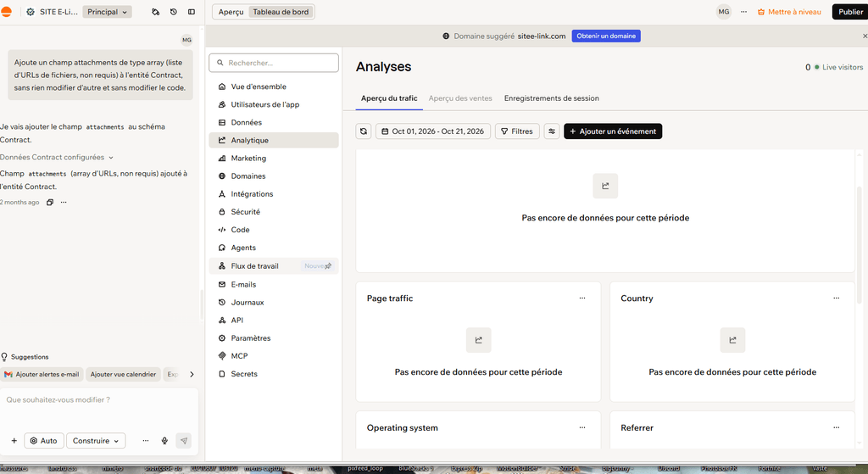Open the E-mails section
The height and width of the screenshot is (474, 868).
[274, 285]
